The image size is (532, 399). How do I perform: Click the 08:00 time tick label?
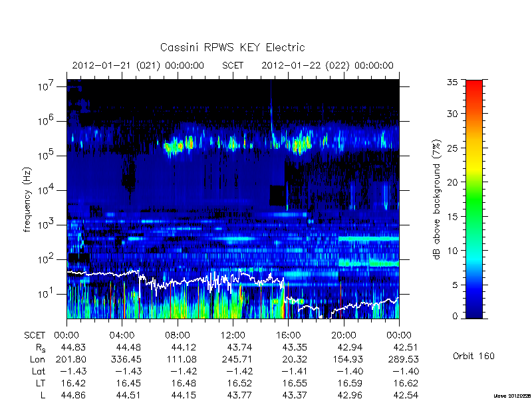click(x=178, y=336)
